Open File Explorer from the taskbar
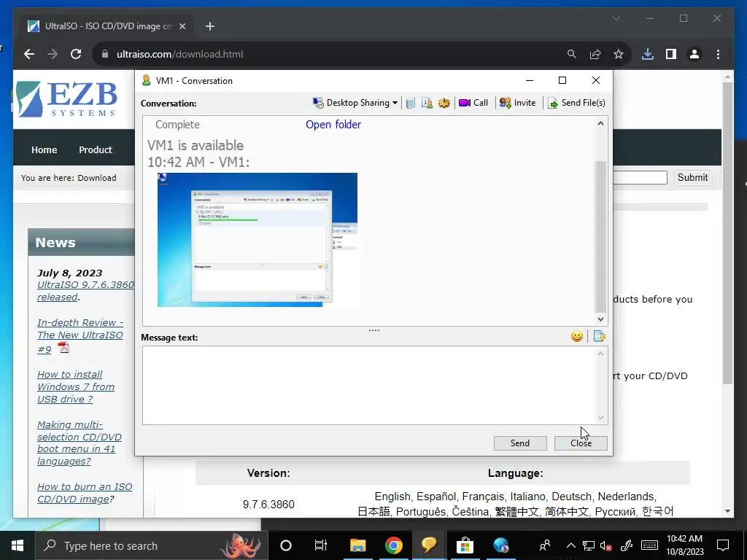The image size is (747, 560). point(357,545)
